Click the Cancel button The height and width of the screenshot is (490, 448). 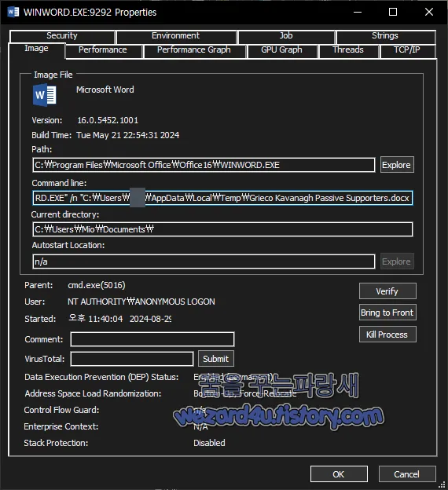(407, 474)
